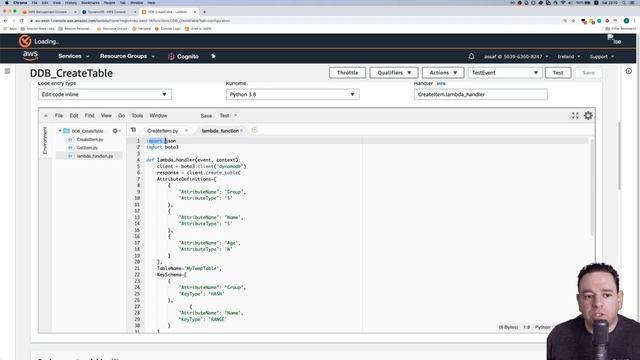The height and width of the screenshot is (360, 640).
Task: Close the CreateItem.py editor tab
Action: pyautogui.click(x=187, y=131)
